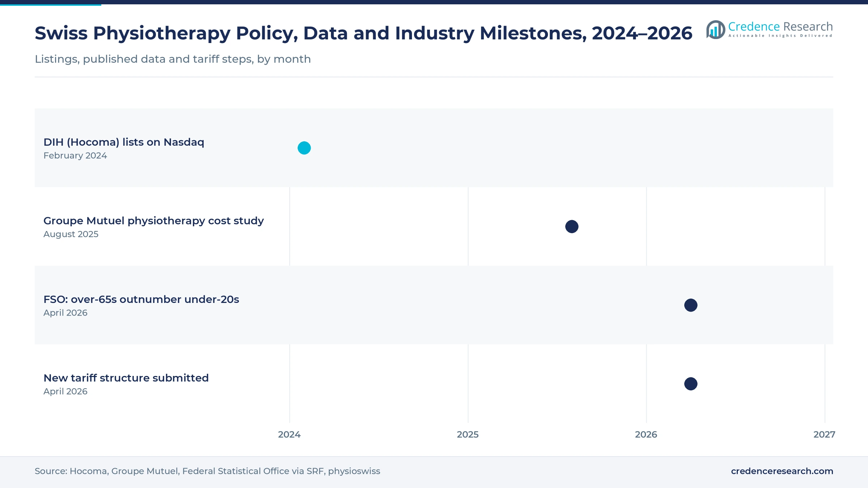Select the new tariff structure timeline dot
This screenshot has width=868, height=488.
point(691,384)
